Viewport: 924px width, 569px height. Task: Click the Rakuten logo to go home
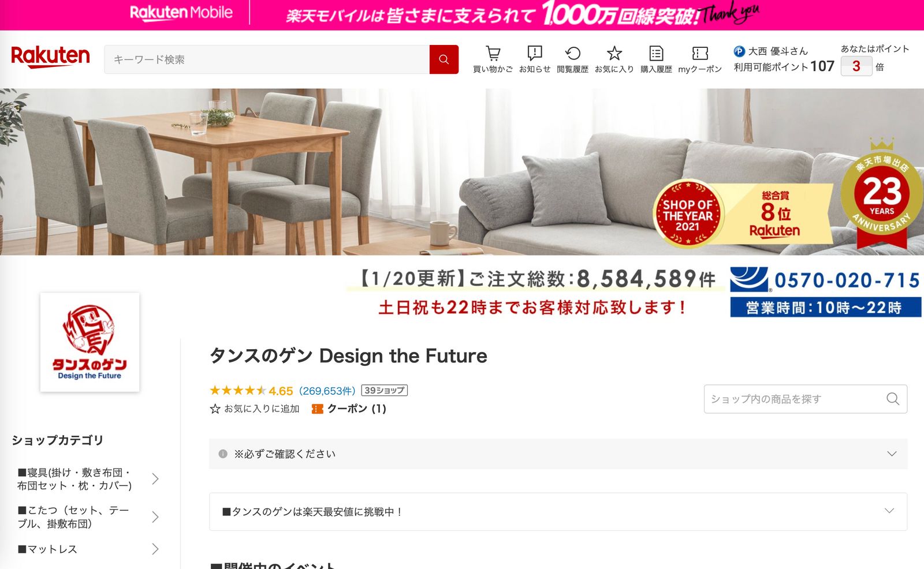(50, 57)
